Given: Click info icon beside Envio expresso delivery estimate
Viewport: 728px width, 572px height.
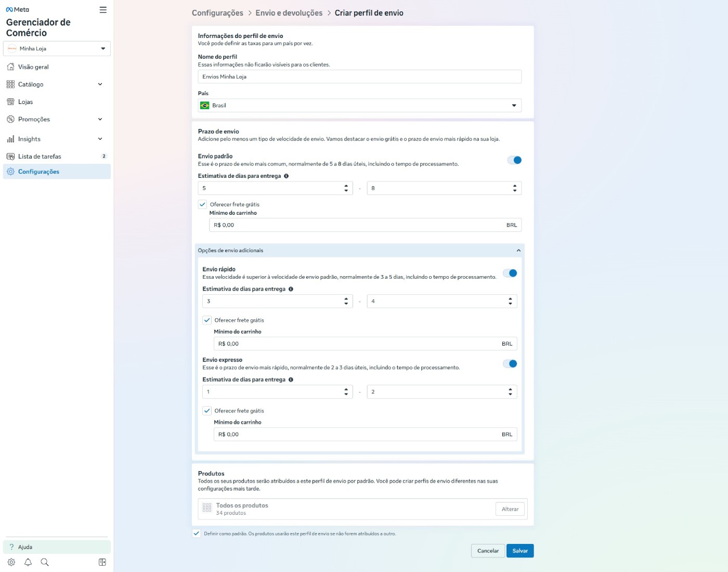Looking at the screenshot, I should pyautogui.click(x=291, y=380).
